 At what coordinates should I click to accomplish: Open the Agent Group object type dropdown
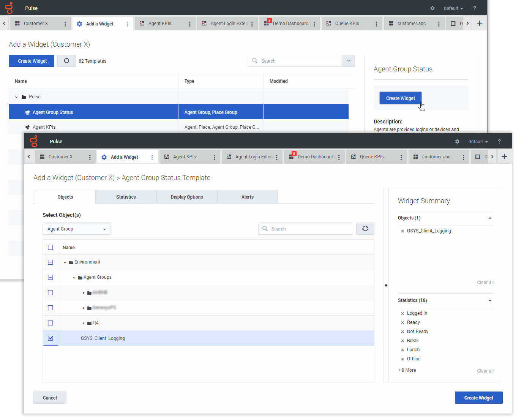pos(77,229)
